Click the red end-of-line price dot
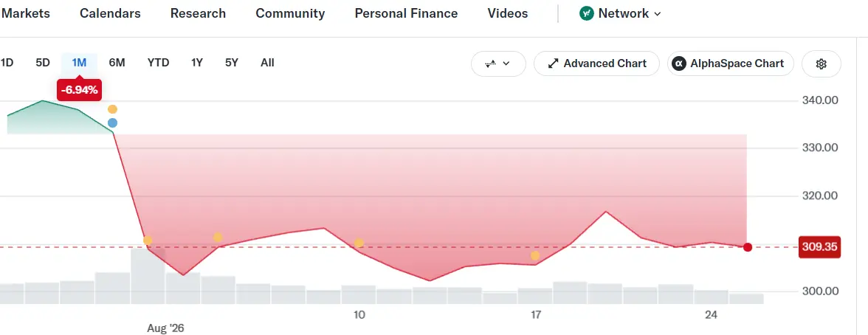 [747, 247]
